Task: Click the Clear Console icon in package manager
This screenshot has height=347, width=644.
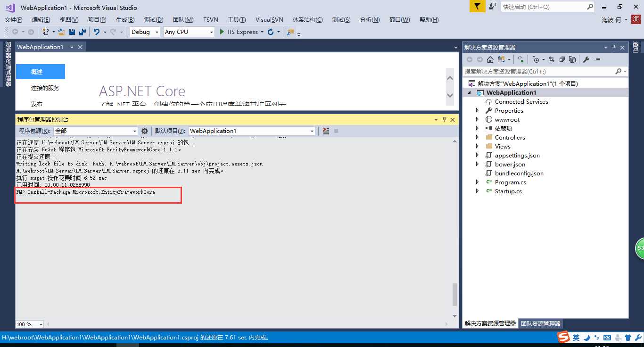Action: (x=326, y=131)
